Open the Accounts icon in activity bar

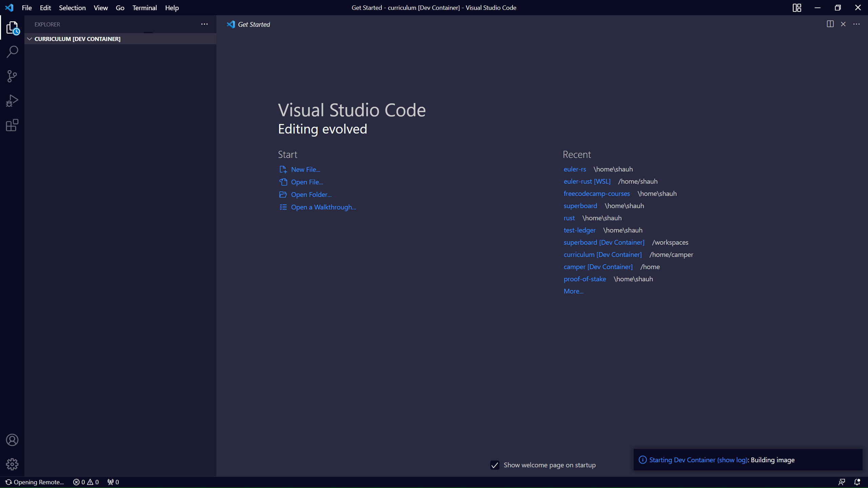tap(12, 440)
